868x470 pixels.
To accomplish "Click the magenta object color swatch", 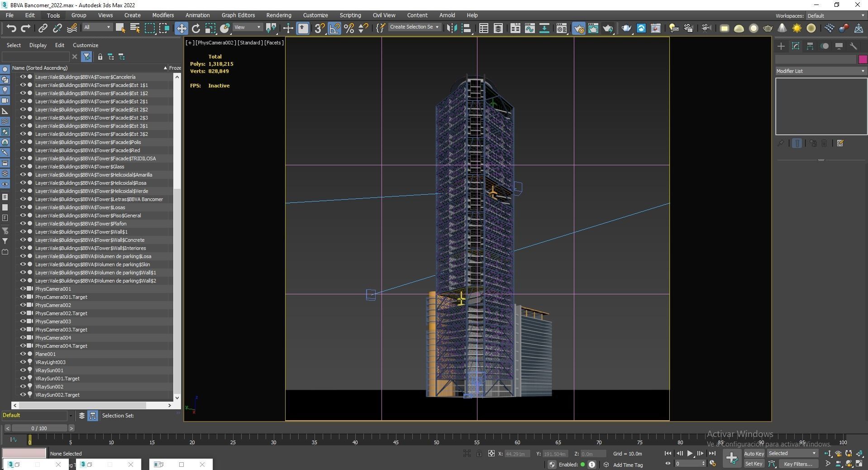I will (863, 59).
